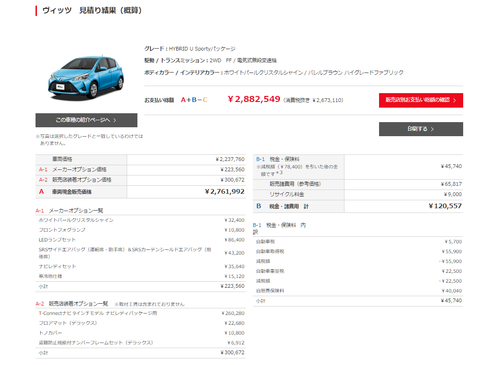Select the A-1 list subtotal ¥223,560

(x=232, y=286)
